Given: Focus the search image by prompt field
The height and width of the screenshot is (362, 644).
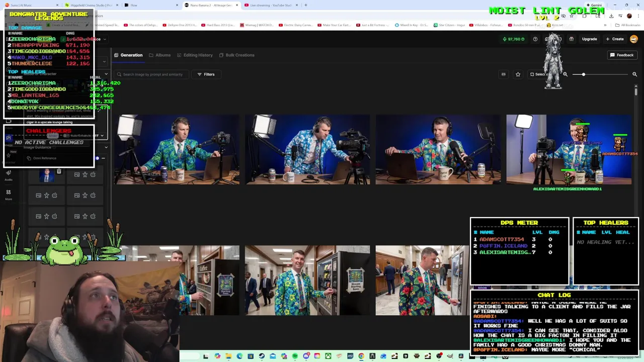Looking at the screenshot, I should (151, 74).
